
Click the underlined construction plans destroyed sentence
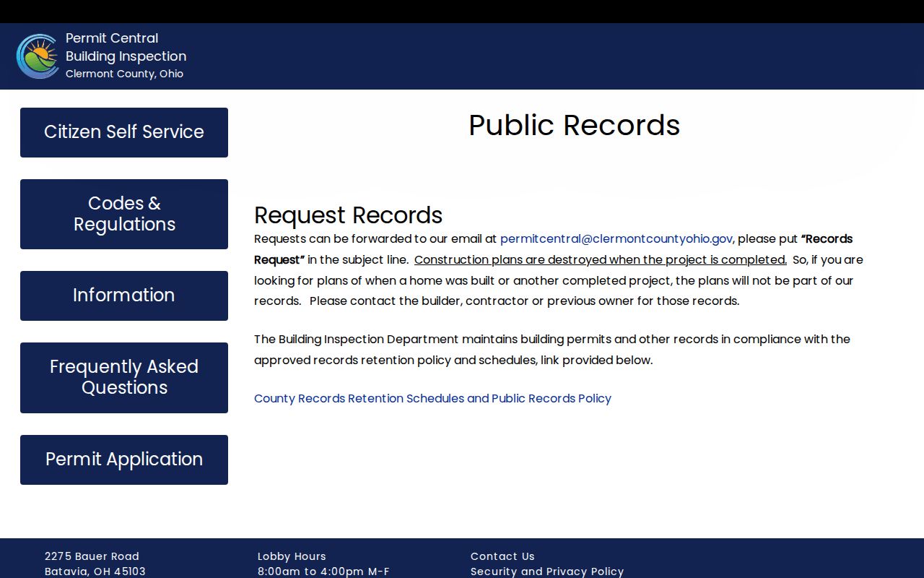pyautogui.click(x=601, y=260)
